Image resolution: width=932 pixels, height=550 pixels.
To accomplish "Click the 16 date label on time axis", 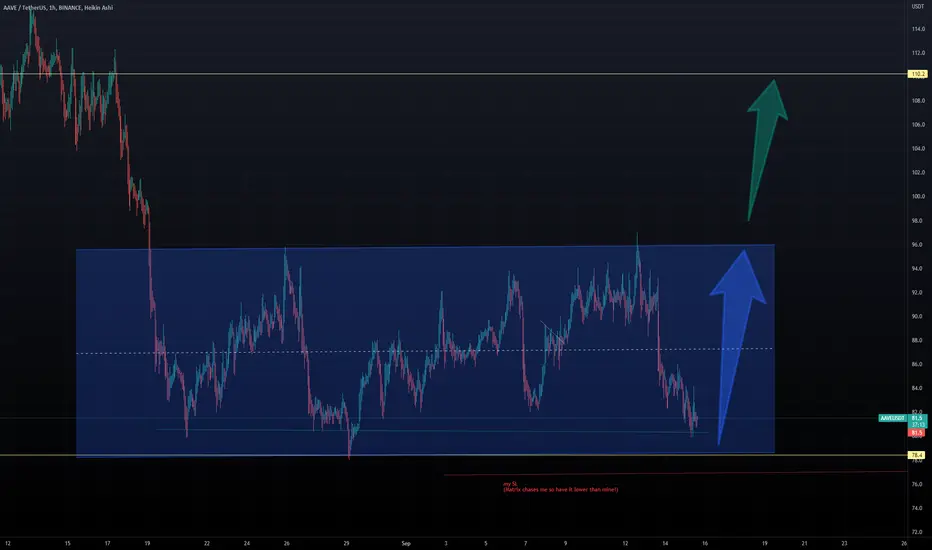I will tap(705, 543).
